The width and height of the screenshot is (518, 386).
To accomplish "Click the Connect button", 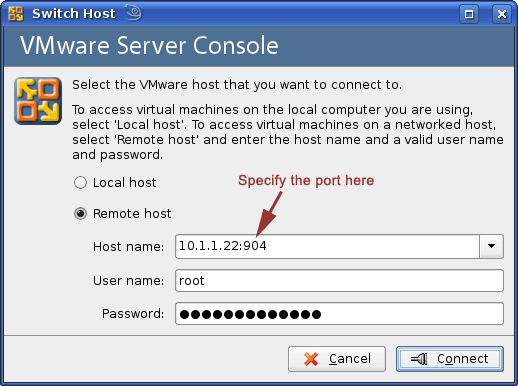I will click(450, 359).
